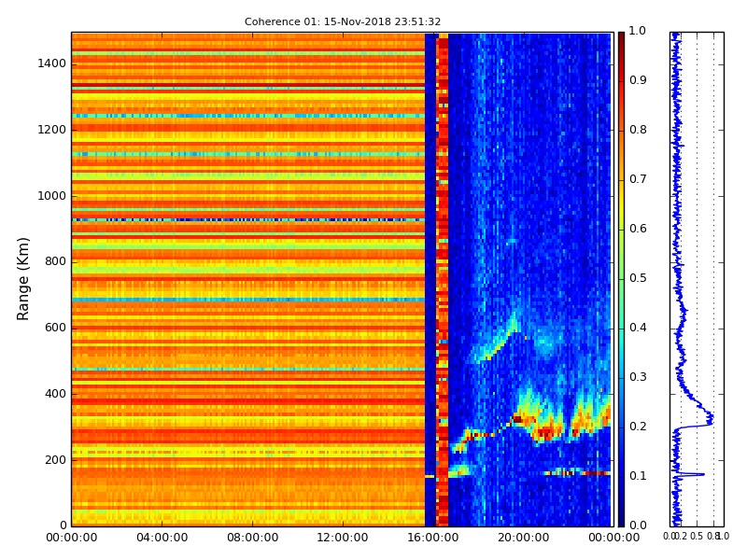Pick the 0.8 colorbar tick label beside gradient
747x560 pixels.
(638, 130)
